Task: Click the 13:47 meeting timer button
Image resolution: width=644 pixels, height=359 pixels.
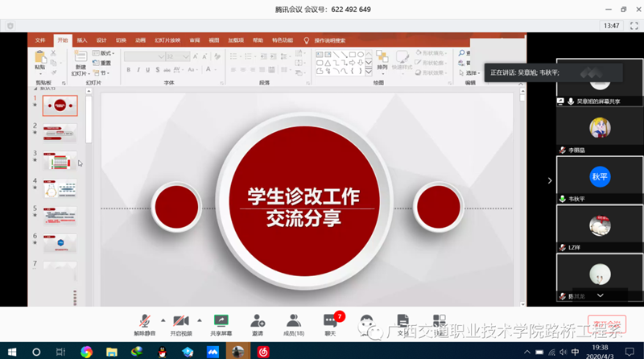Action: coord(612,26)
